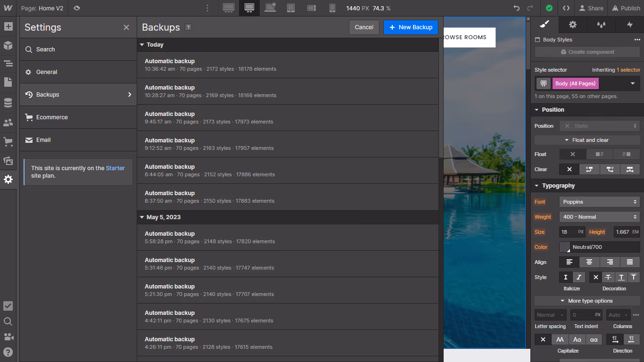Open the green status check indicator

549,8
